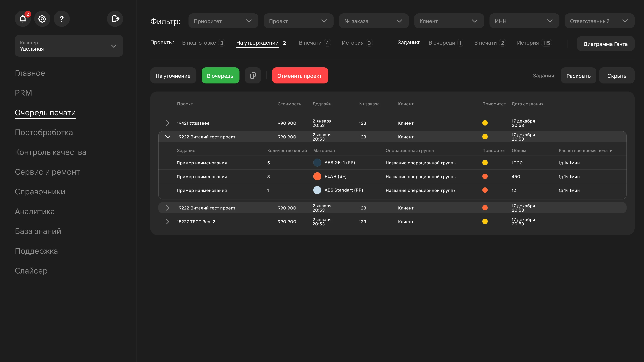644x362 pixels.
Task: Expand the orange-priority 19222 Виталий тест проект row
Action: pyautogui.click(x=168, y=208)
